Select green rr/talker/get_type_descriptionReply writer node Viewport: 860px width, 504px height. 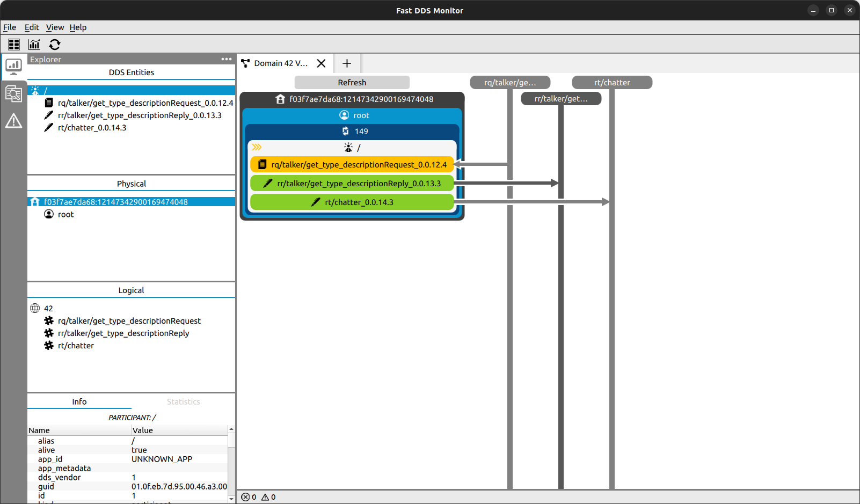click(352, 183)
